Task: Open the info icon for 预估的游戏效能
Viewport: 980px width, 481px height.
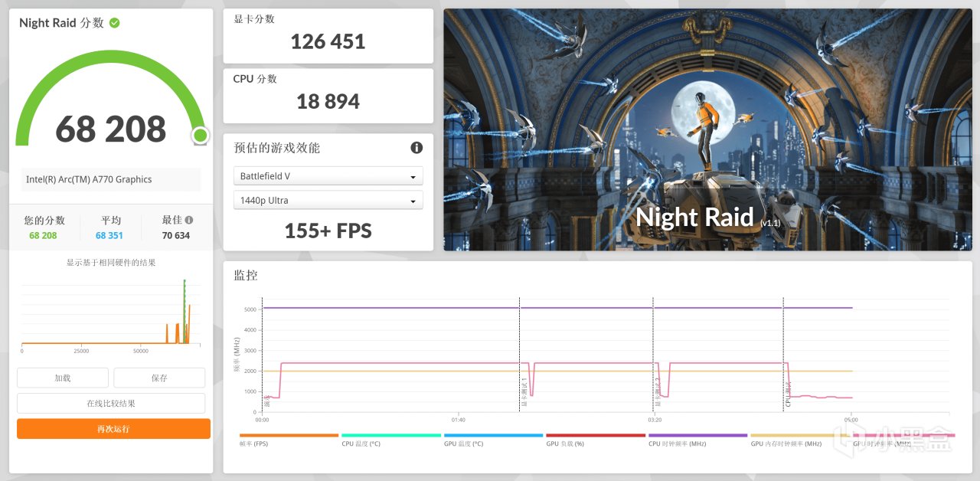Action: [416, 148]
